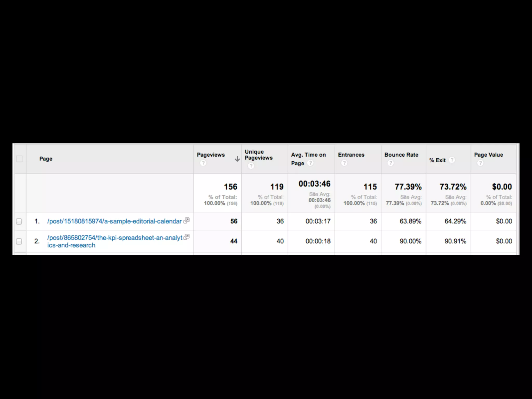
Task: Select overall bounce rate 77.39% in bold
Action: coord(408,187)
